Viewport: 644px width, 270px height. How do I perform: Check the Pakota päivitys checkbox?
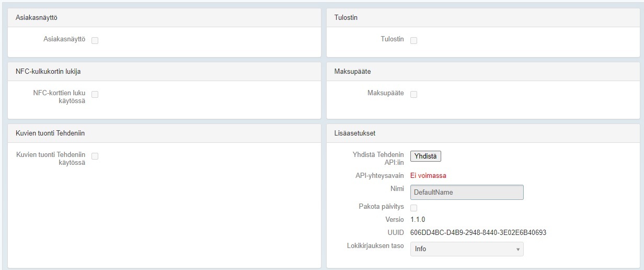coord(413,208)
